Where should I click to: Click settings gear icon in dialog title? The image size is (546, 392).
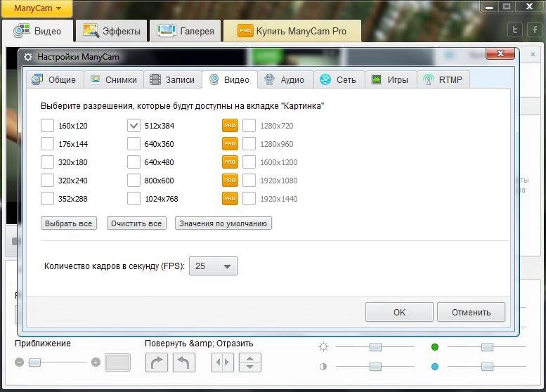[28, 57]
